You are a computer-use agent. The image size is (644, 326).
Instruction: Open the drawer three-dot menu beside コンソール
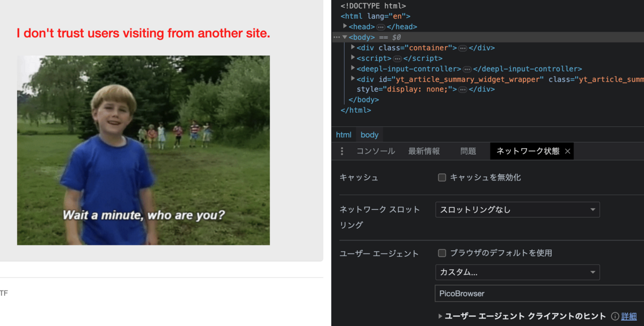[x=342, y=151]
